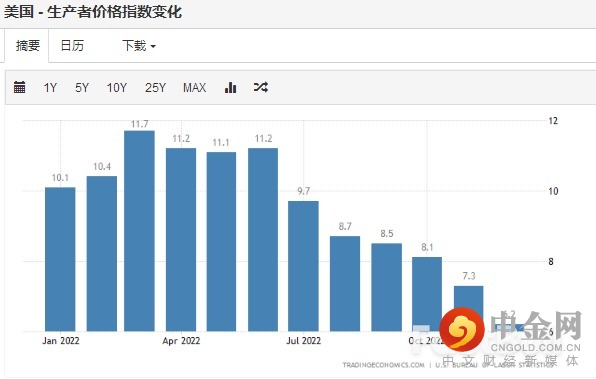Click the bar labeled 11.1

tap(221, 241)
